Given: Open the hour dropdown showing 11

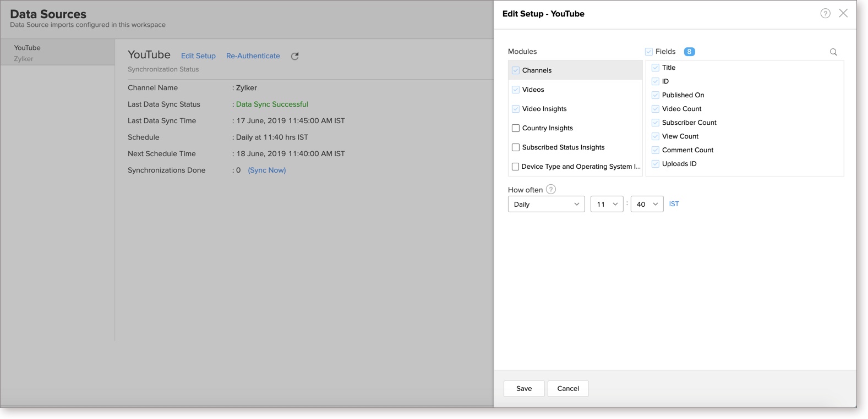Looking at the screenshot, I should (607, 204).
